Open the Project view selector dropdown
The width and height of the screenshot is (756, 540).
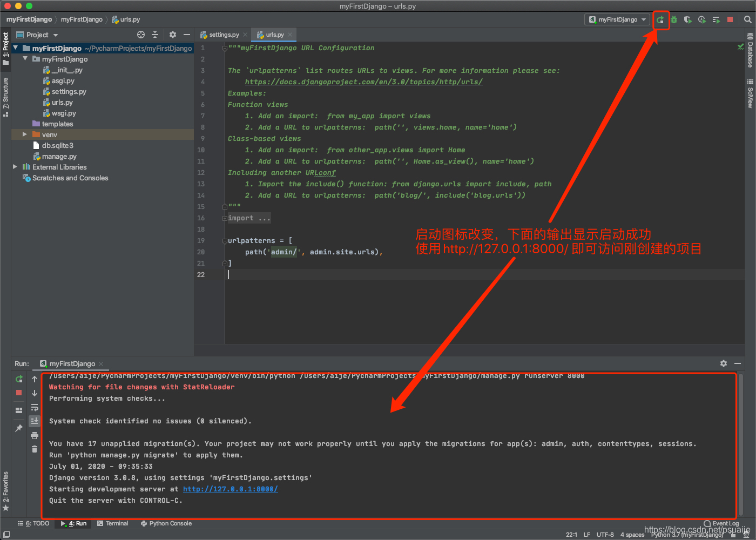(x=37, y=35)
